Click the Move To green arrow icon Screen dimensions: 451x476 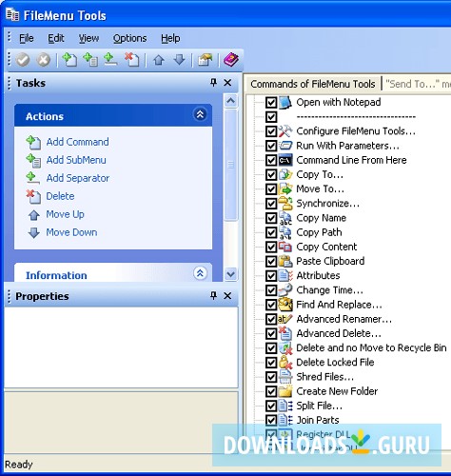tap(285, 189)
